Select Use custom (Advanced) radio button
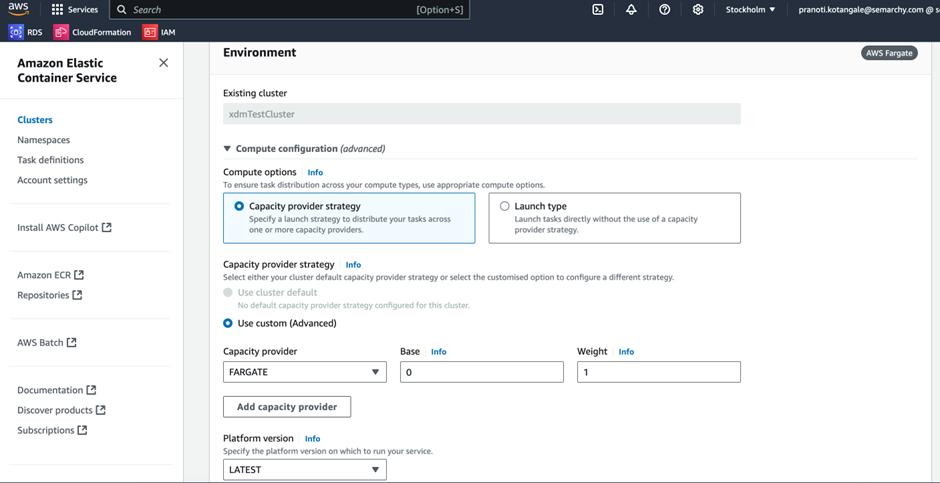This screenshot has width=940, height=483. pos(228,323)
